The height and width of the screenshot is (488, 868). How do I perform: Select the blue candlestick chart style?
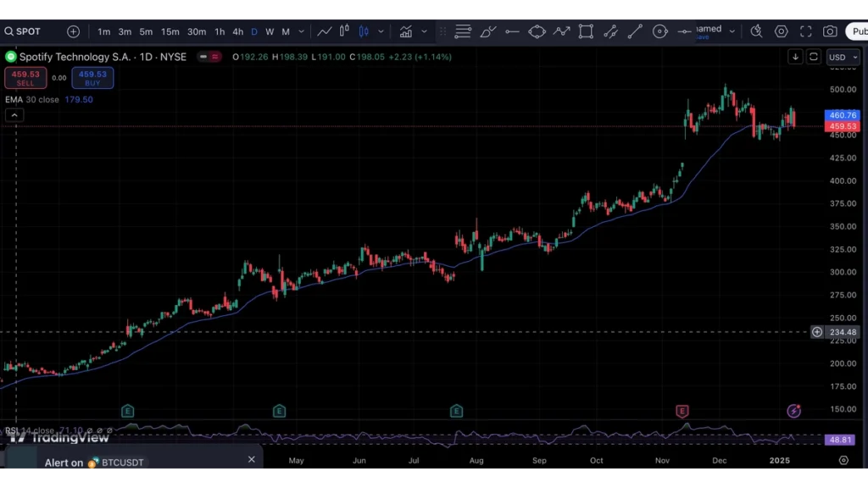tap(364, 31)
